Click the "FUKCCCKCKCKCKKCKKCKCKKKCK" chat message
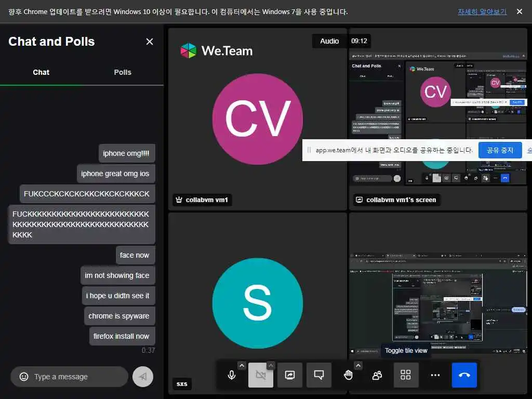 [87, 194]
